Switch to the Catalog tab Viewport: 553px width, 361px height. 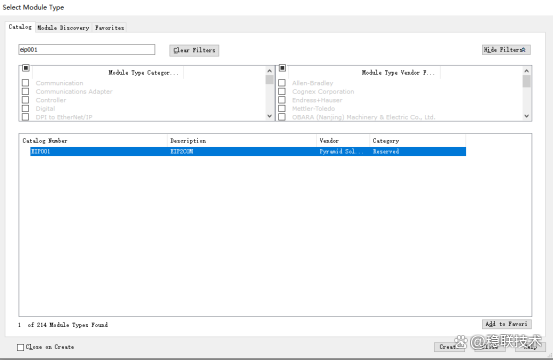tap(20, 27)
